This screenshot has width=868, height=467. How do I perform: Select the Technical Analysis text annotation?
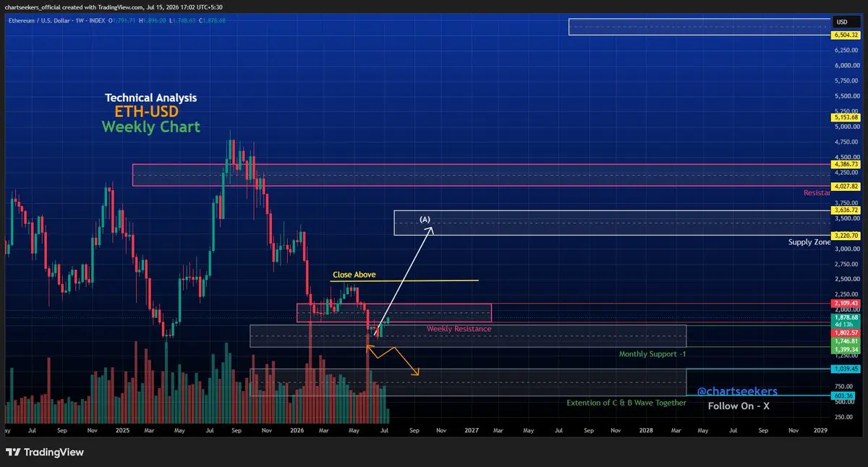click(150, 98)
